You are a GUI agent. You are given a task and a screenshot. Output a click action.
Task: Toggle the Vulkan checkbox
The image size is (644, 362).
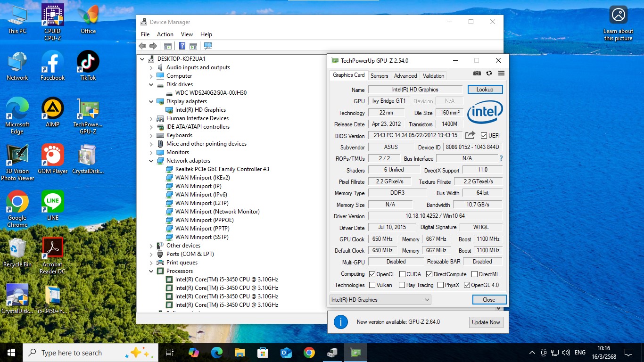pos(372,285)
